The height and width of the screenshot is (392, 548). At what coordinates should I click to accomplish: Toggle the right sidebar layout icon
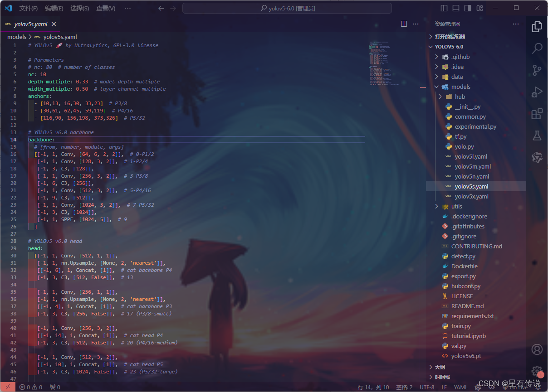point(468,8)
